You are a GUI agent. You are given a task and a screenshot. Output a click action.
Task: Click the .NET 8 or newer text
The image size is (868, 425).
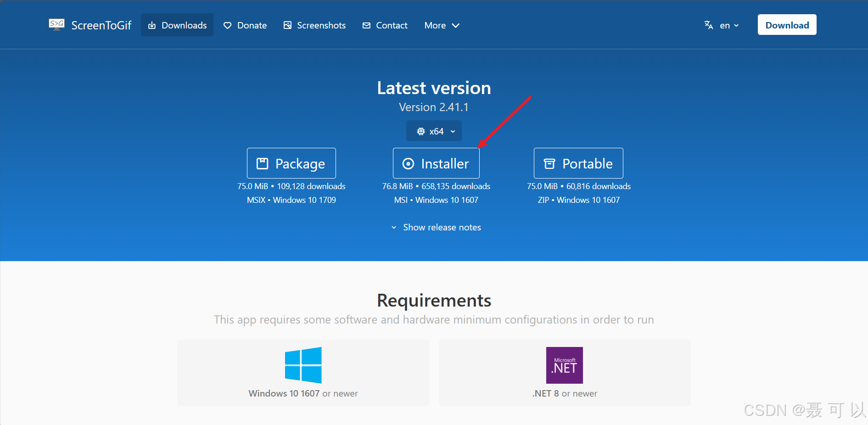(x=565, y=393)
